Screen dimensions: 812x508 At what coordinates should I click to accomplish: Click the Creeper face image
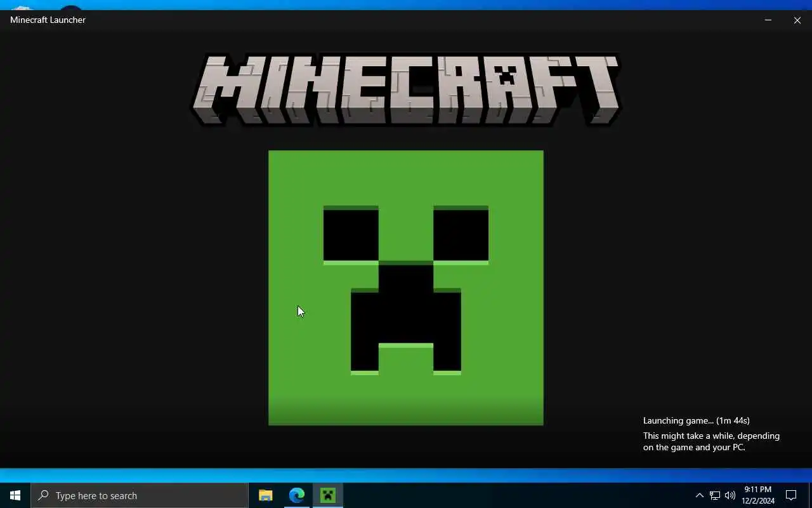[x=406, y=288]
